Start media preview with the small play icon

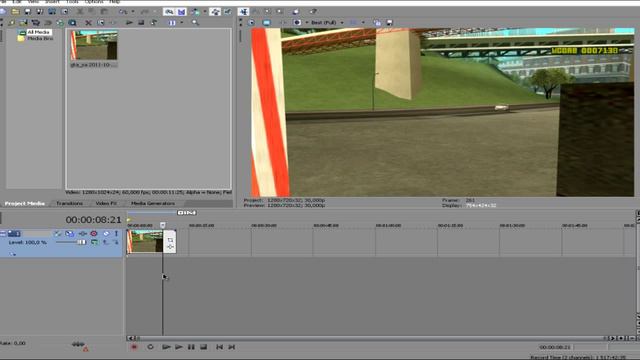click(x=129, y=23)
